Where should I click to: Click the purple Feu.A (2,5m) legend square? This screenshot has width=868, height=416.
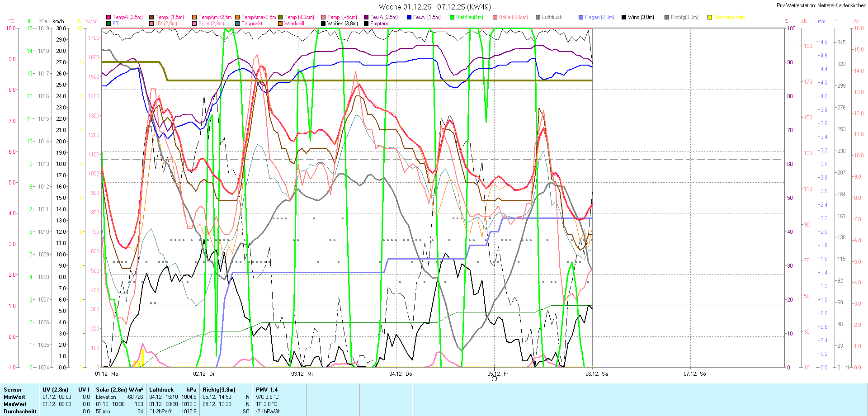[x=366, y=17]
